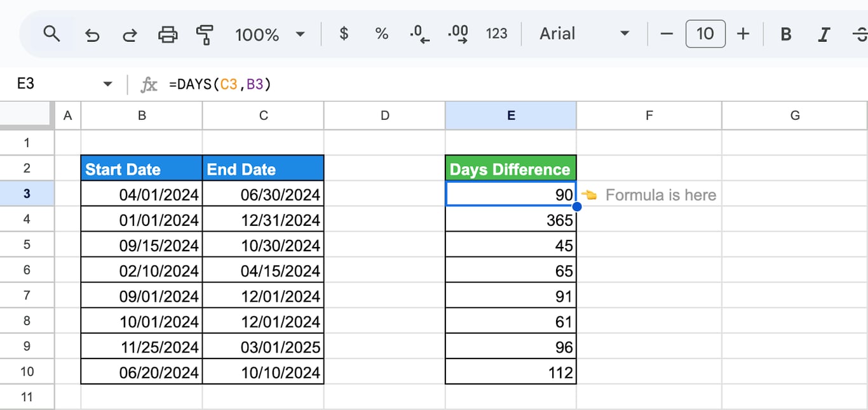Increase font size with plus button
The width and height of the screenshot is (868, 410).
point(743,34)
